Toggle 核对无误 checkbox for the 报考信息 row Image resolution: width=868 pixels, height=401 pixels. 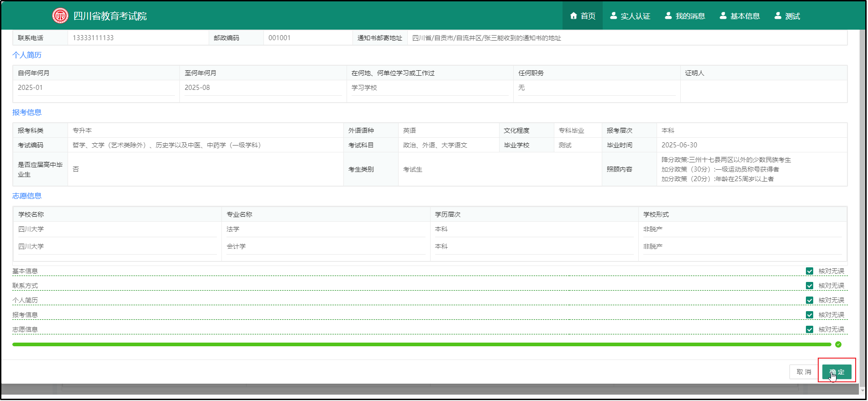tap(810, 315)
